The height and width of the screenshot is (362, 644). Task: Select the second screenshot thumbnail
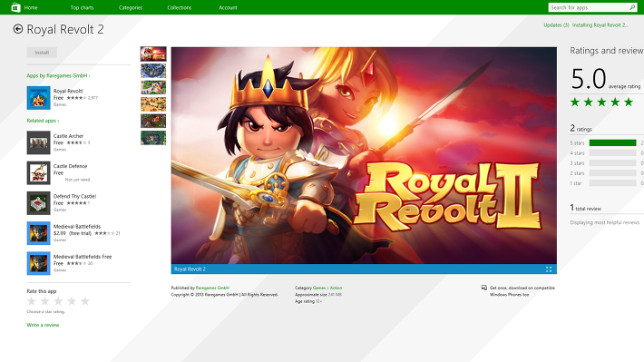(x=153, y=71)
